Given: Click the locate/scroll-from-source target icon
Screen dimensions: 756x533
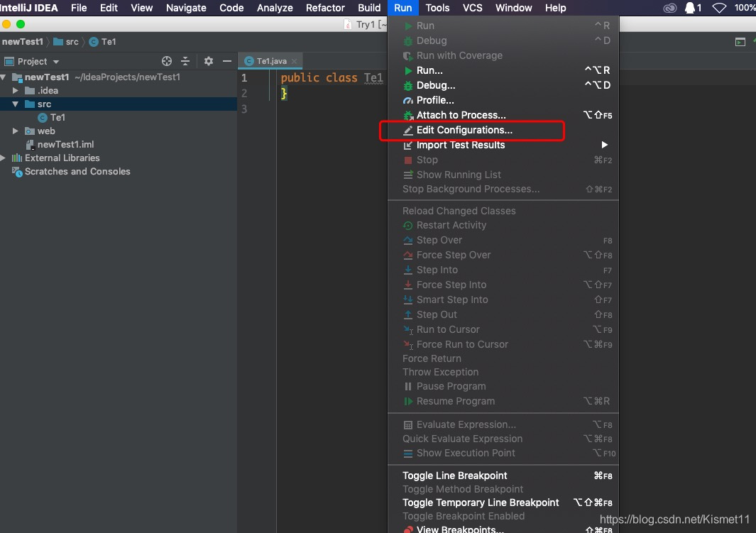Looking at the screenshot, I should click(x=167, y=61).
